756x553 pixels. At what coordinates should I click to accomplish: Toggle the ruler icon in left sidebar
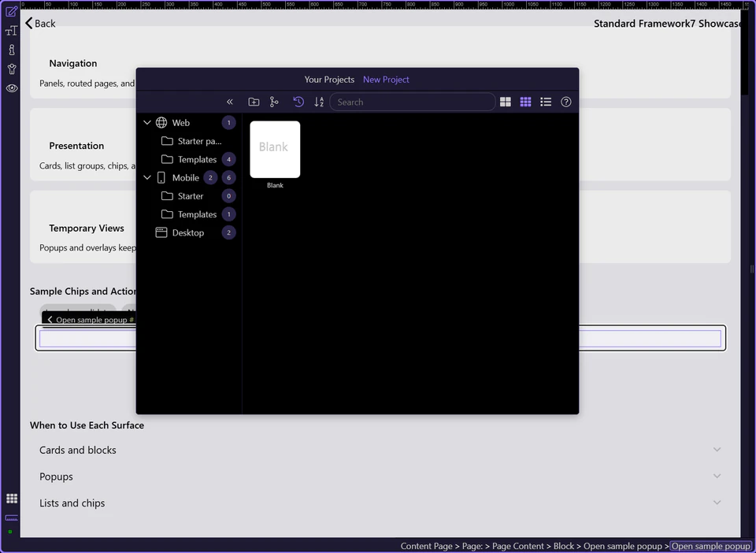point(12,518)
